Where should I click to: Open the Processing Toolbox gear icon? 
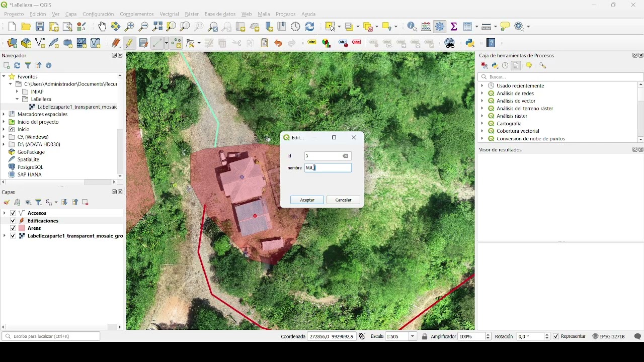[441, 27]
